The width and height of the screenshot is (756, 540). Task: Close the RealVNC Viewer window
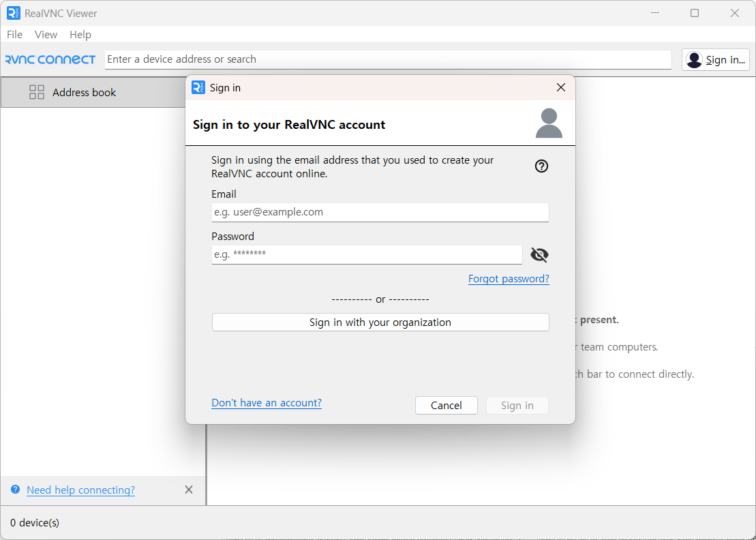tap(735, 13)
